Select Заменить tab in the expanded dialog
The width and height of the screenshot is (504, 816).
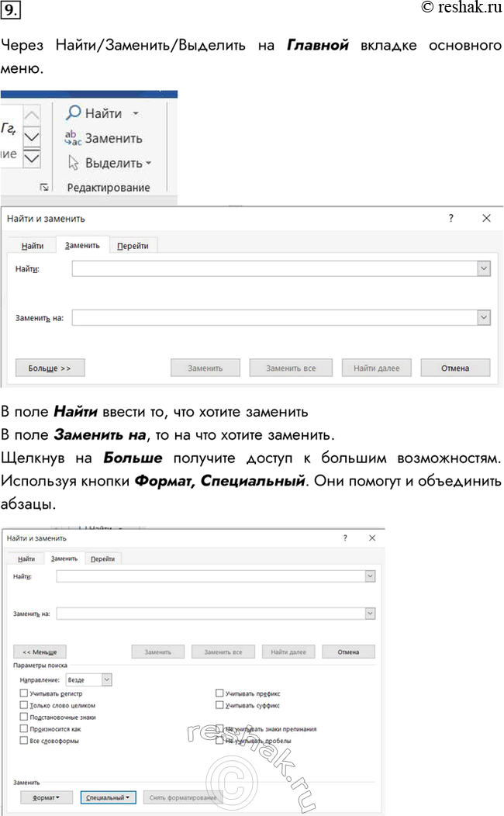(x=64, y=558)
